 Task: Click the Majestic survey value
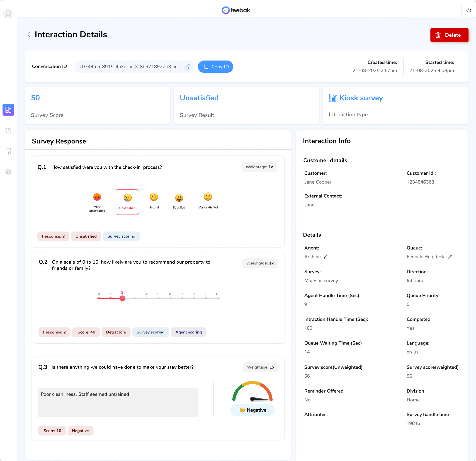click(x=321, y=280)
